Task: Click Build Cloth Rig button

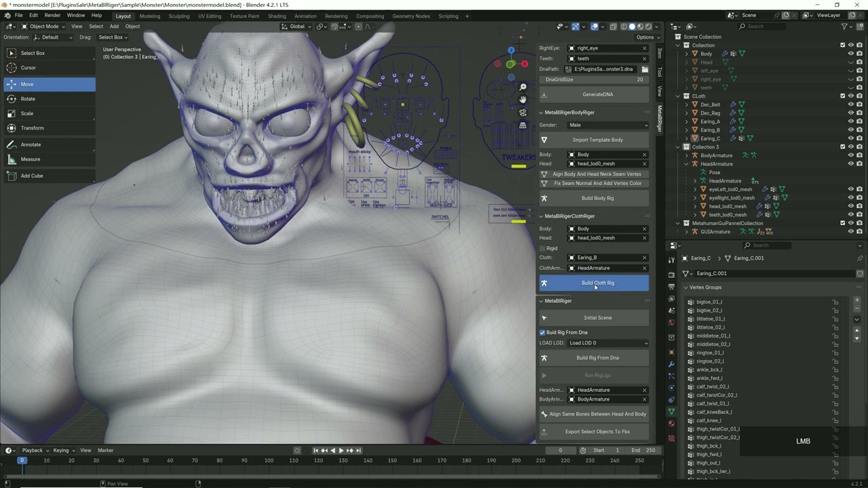Action: click(x=594, y=283)
